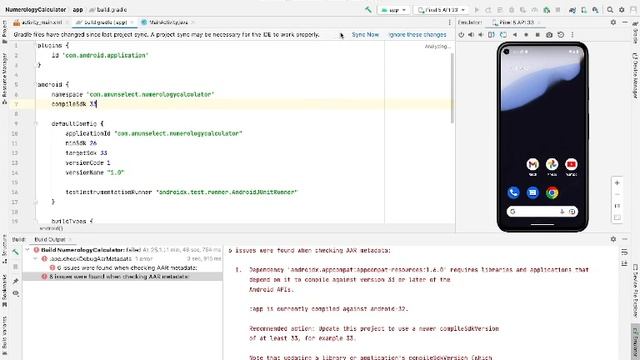Tap Phone app in emulator
Screen dimensions: 640x360
click(513, 192)
